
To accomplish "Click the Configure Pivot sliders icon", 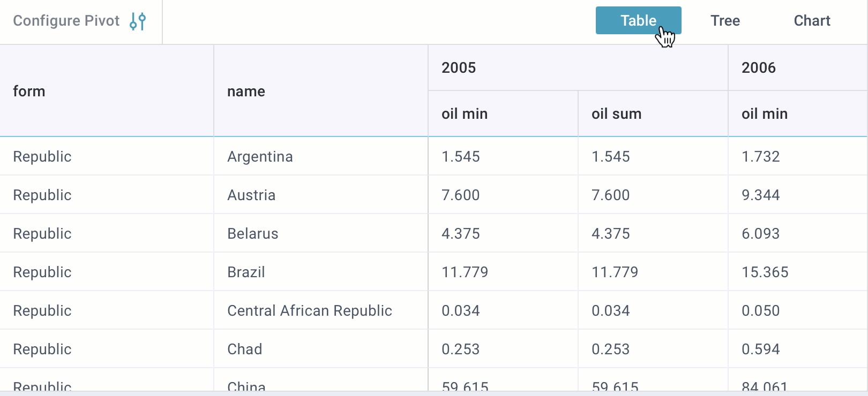I will point(138,21).
